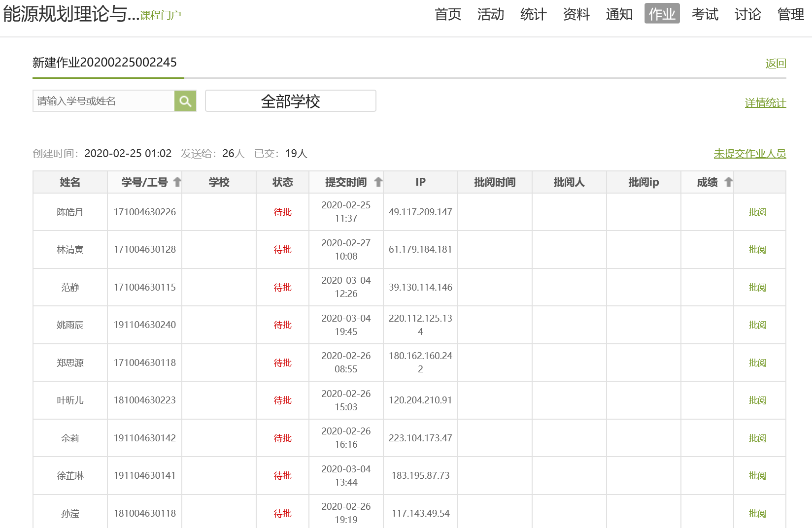Open the 详情统计 link
The height and width of the screenshot is (528, 812).
pos(765,103)
